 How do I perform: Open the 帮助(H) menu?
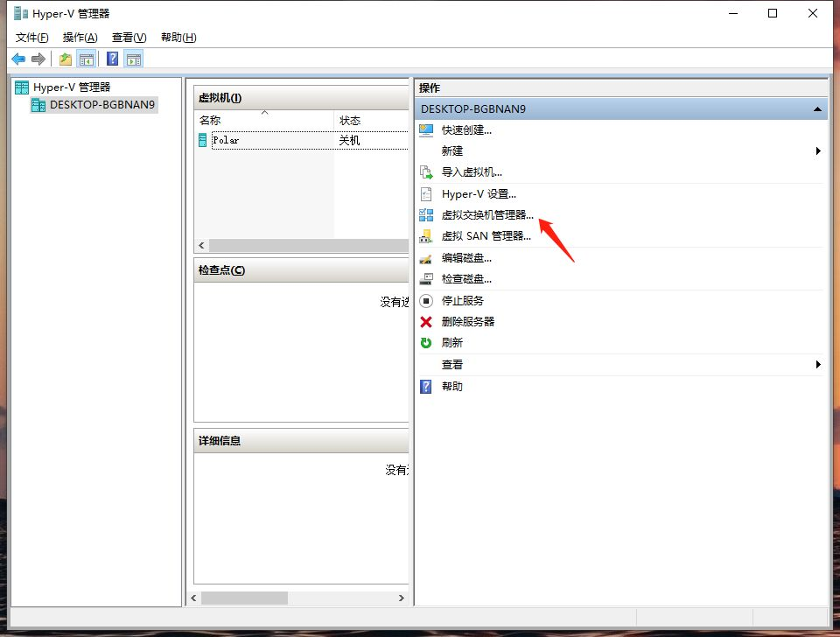pyautogui.click(x=178, y=38)
